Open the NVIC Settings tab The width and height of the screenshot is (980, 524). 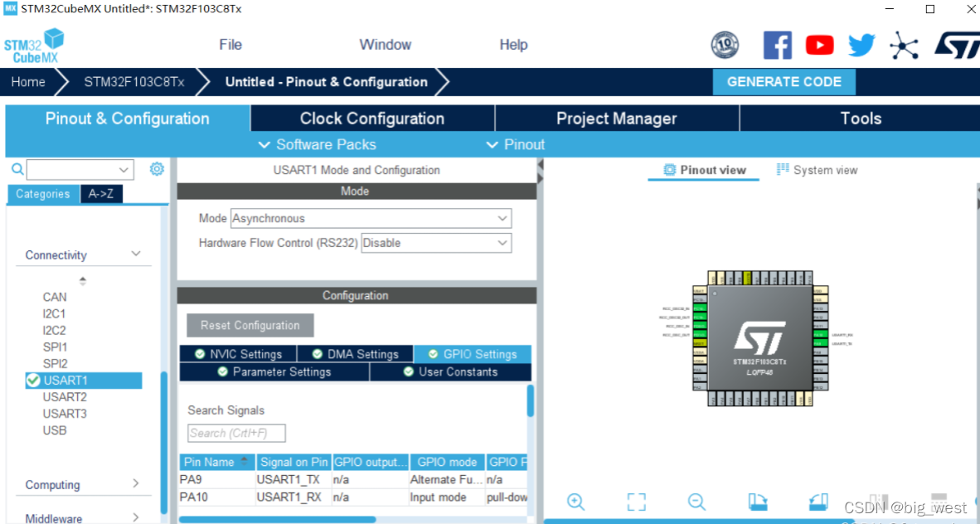(238, 354)
